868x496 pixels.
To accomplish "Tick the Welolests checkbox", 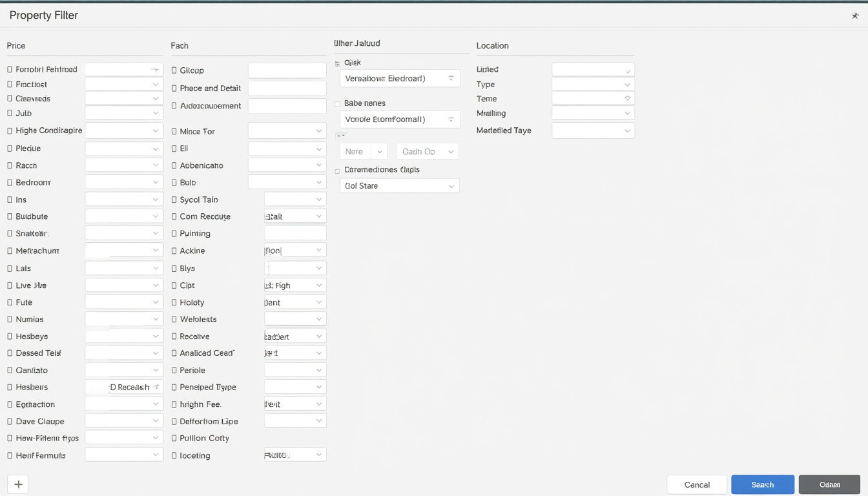I will point(174,320).
